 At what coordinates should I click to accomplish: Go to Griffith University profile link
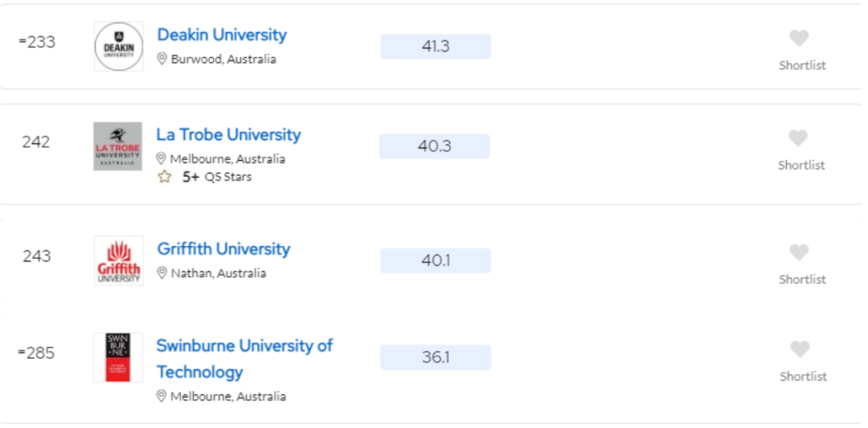[223, 249]
